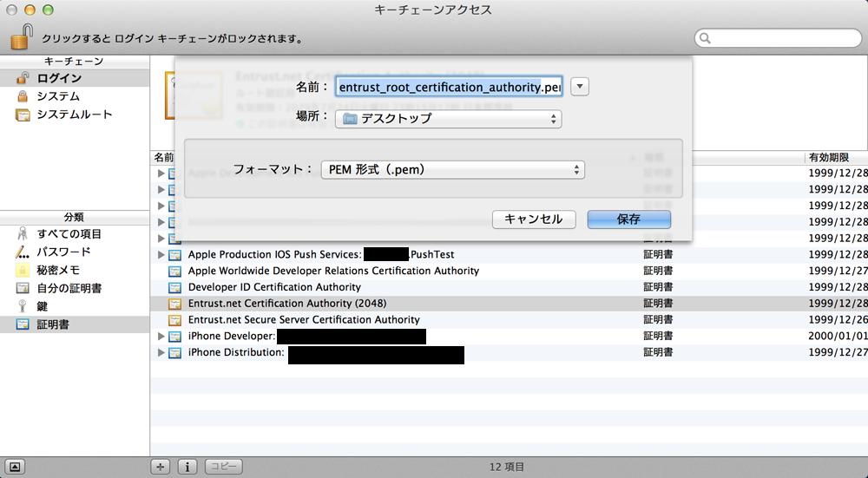Select the システムルート keychain

(75, 115)
